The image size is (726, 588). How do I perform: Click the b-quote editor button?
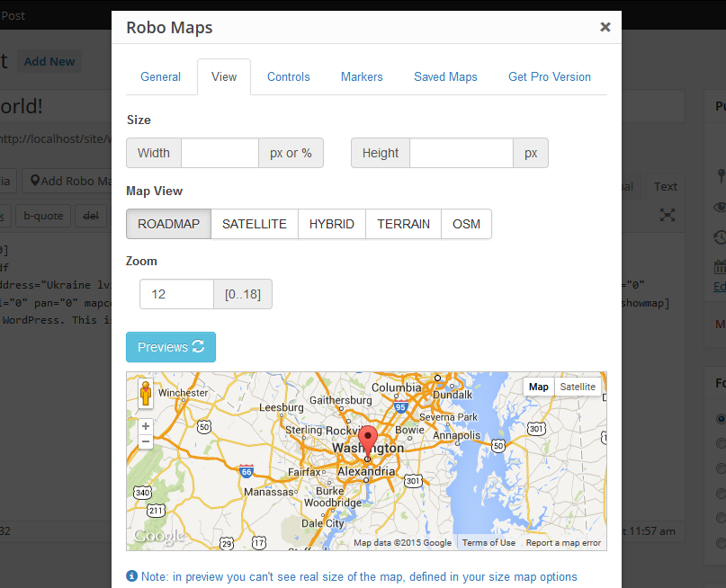43,216
